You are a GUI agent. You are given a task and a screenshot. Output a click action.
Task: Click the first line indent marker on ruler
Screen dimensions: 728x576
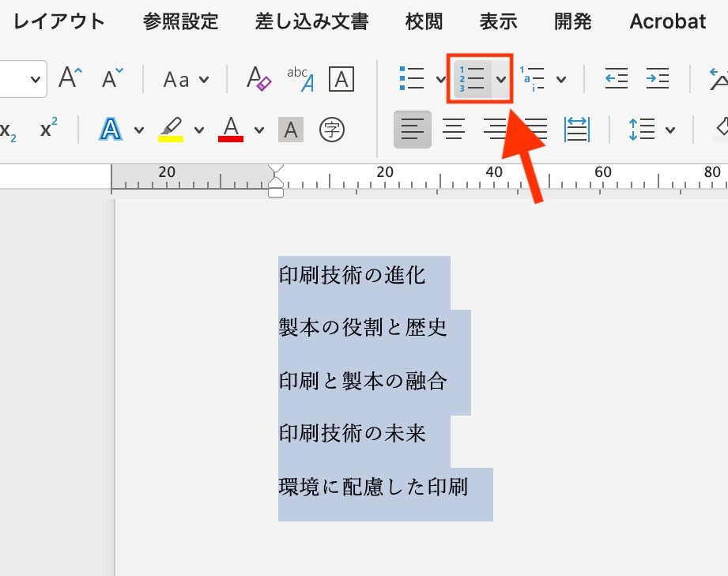coord(276,169)
